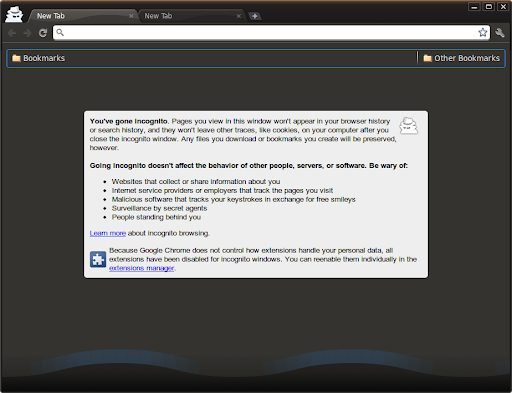Click the back navigation arrow

[x=12, y=33]
